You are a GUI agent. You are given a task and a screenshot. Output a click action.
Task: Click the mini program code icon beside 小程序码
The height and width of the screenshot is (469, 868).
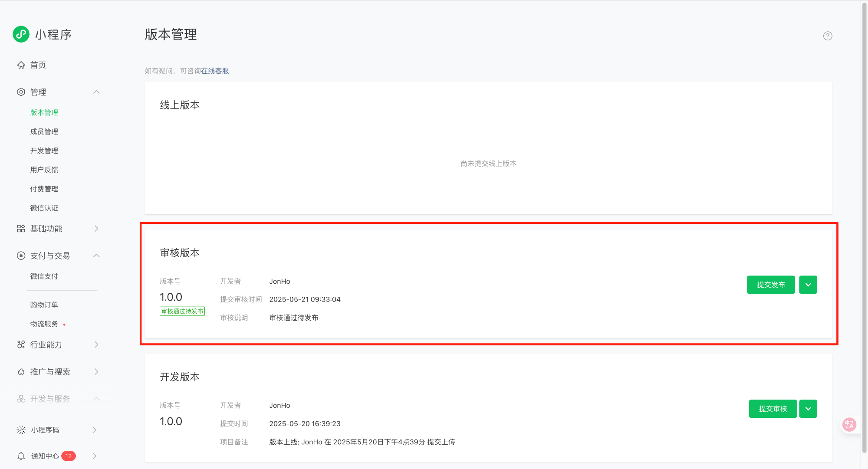21,430
